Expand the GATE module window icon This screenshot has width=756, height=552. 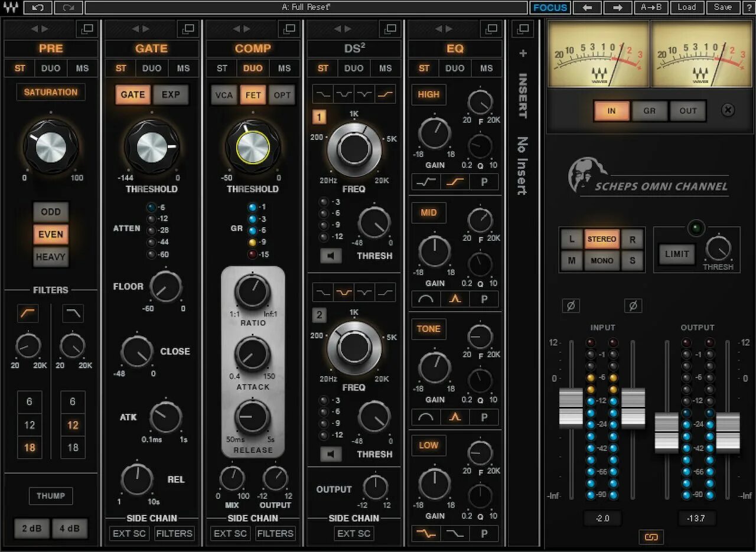(188, 28)
